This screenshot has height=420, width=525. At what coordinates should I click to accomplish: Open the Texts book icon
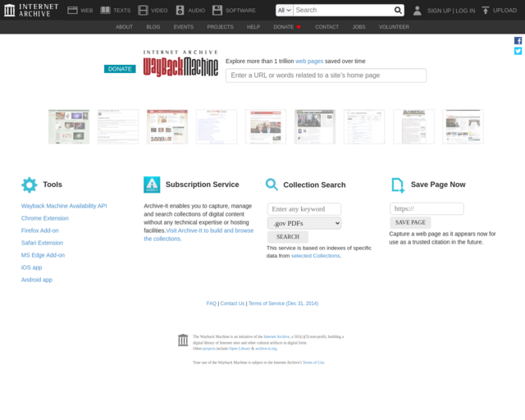pyautogui.click(x=106, y=11)
